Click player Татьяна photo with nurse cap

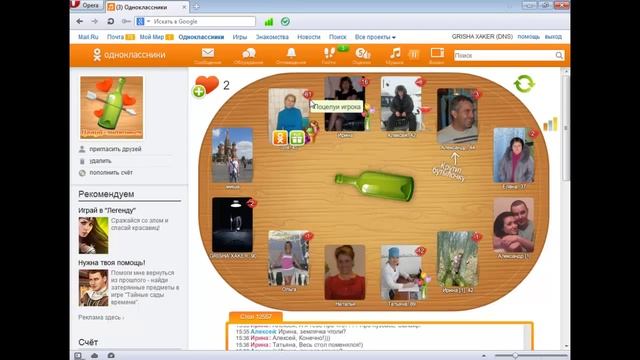pyautogui.click(x=401, y=272)
